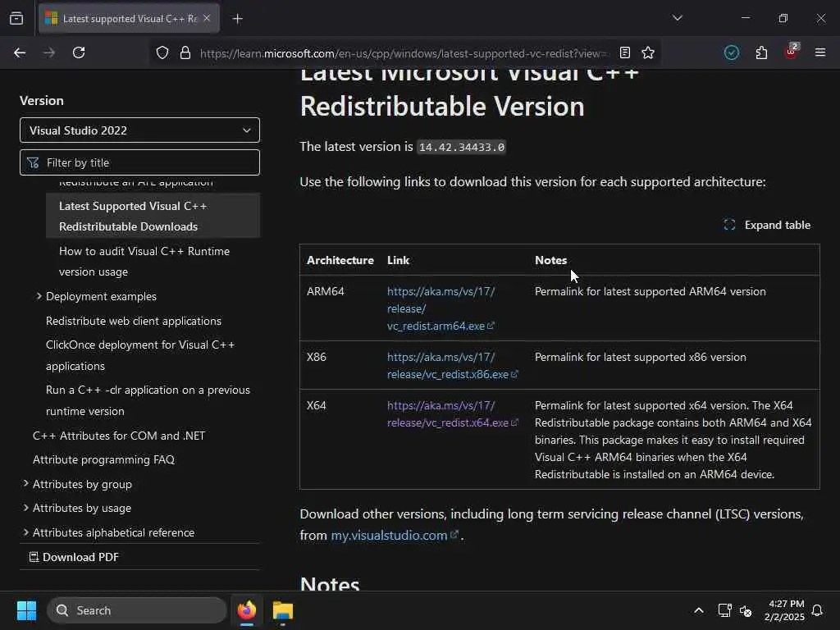The height and width of the screenshot is (630, 840).
Task: Click the Architecture column header
Action: pos(340,260)
